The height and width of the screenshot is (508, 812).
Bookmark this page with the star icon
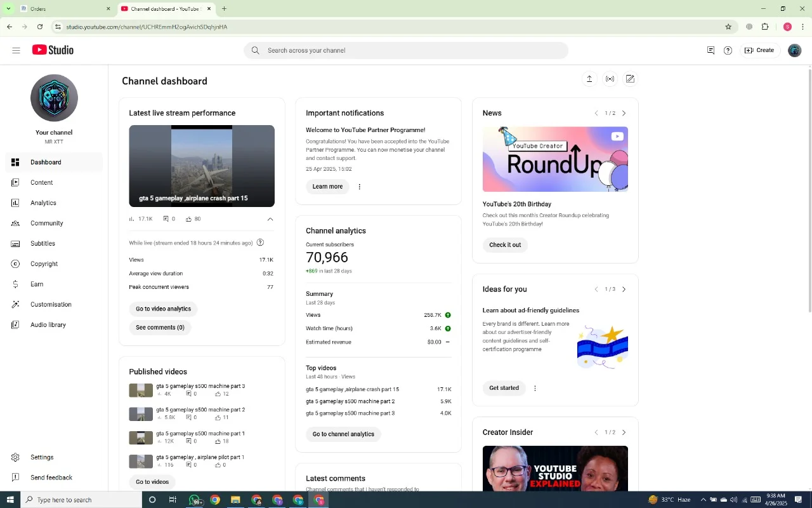[x=728, y=27]
